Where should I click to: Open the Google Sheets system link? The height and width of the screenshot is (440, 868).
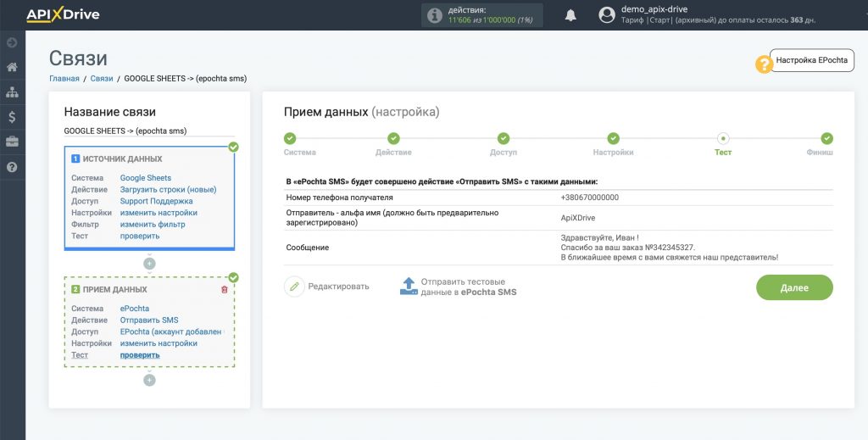[x=146, y=178]
